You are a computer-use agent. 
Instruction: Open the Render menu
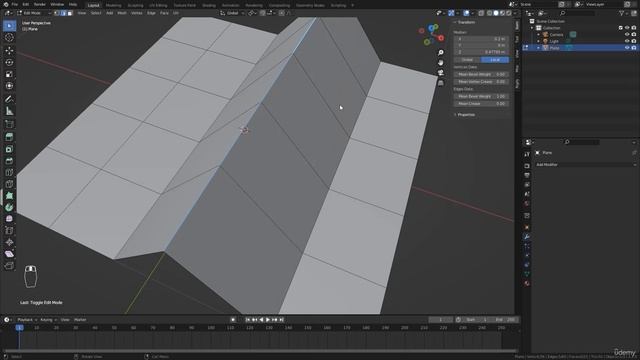coord(40,4)
